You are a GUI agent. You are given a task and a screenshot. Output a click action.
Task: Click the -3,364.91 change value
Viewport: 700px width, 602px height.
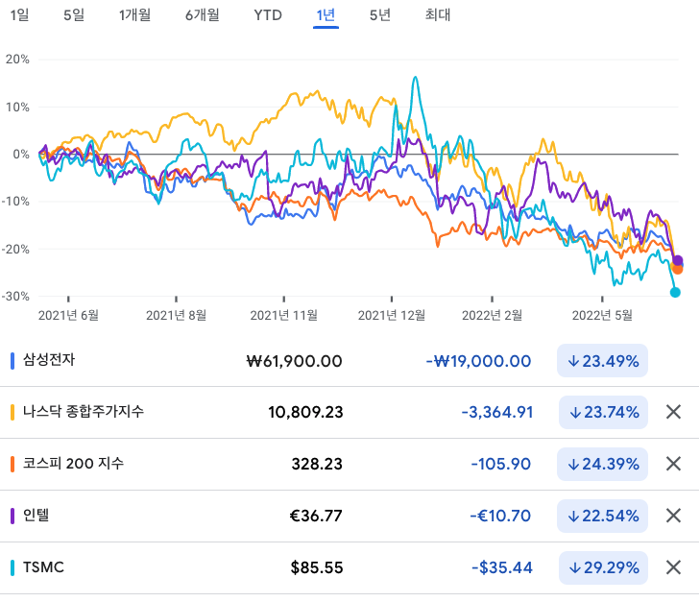coord(496,412)
